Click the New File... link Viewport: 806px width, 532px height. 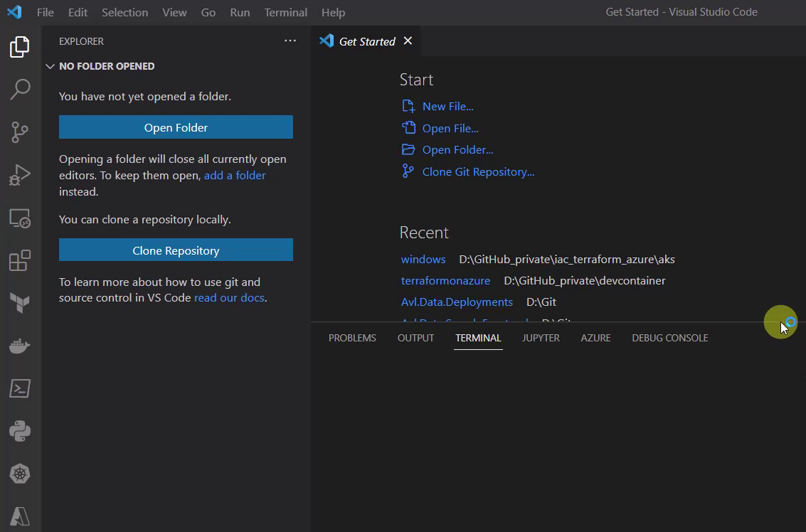(x=447, y=107)
